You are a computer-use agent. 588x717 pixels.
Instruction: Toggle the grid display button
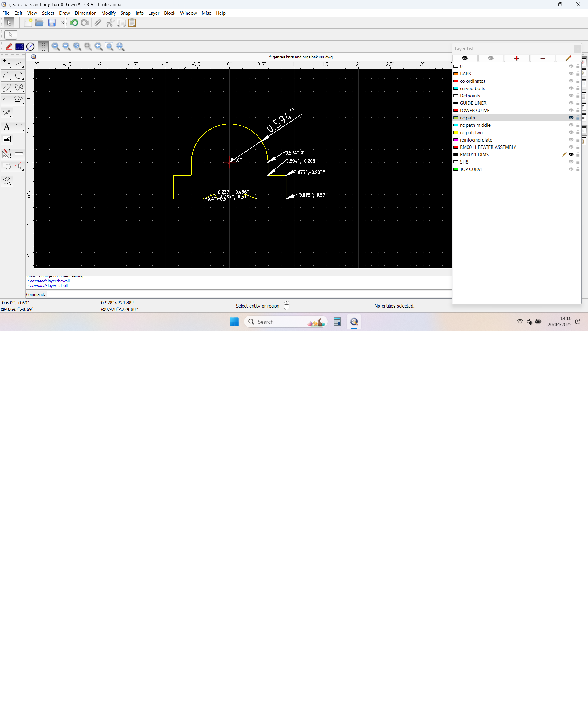43,46
